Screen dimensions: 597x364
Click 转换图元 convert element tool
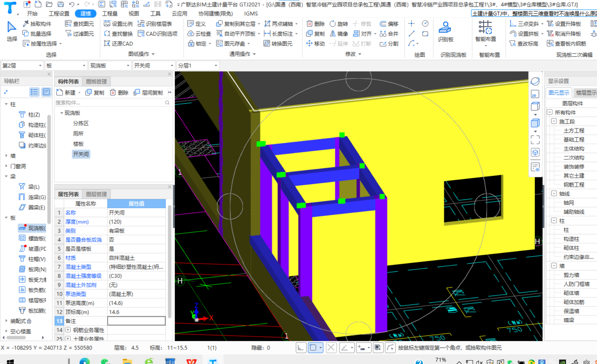coord(278,44)
